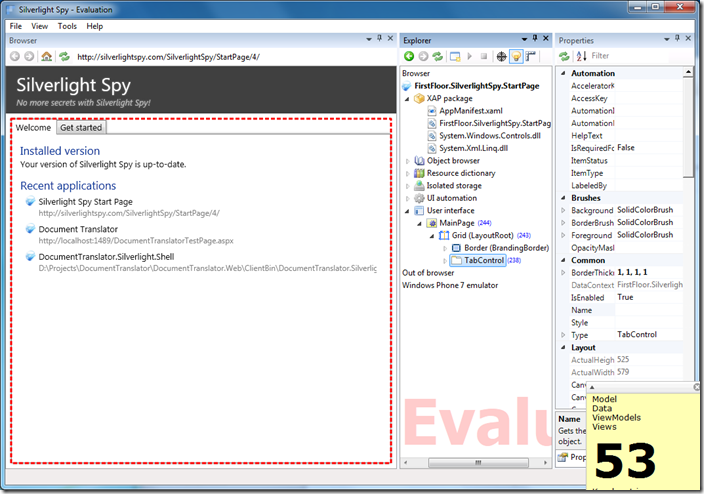Open the Tools menu
704x494 pixels.
point(67,26)
